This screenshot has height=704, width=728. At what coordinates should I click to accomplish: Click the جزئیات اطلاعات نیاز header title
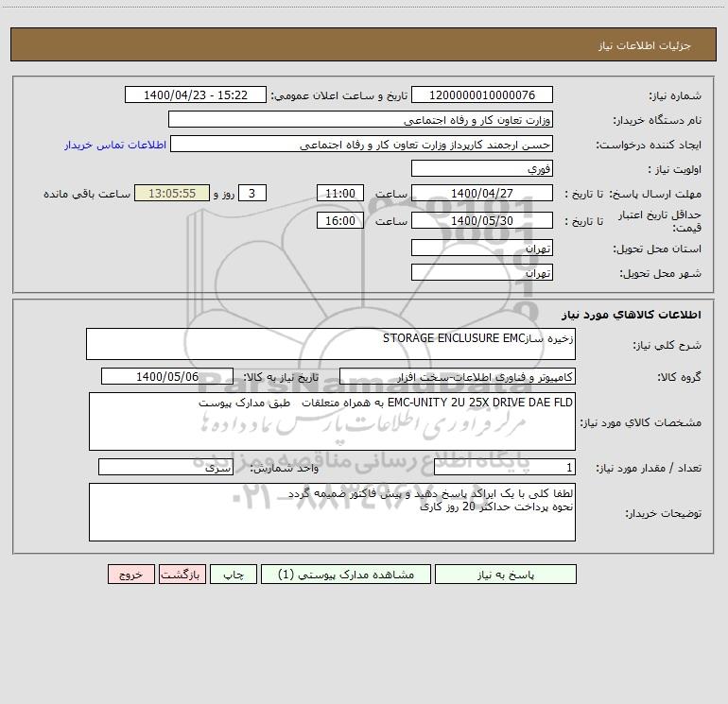click(645, 45)
